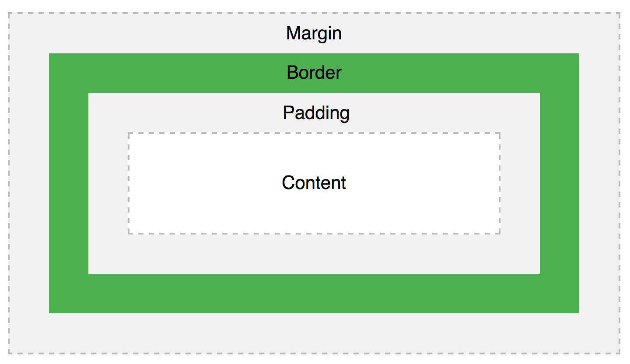
Task: Click the dashed bottom edge of Content box
Action: [x=314, y=234]
